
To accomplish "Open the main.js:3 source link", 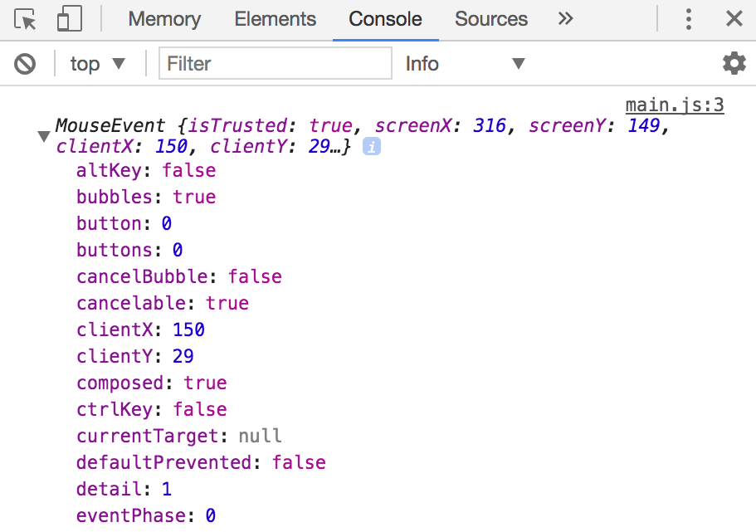I will tap(674, 105).
